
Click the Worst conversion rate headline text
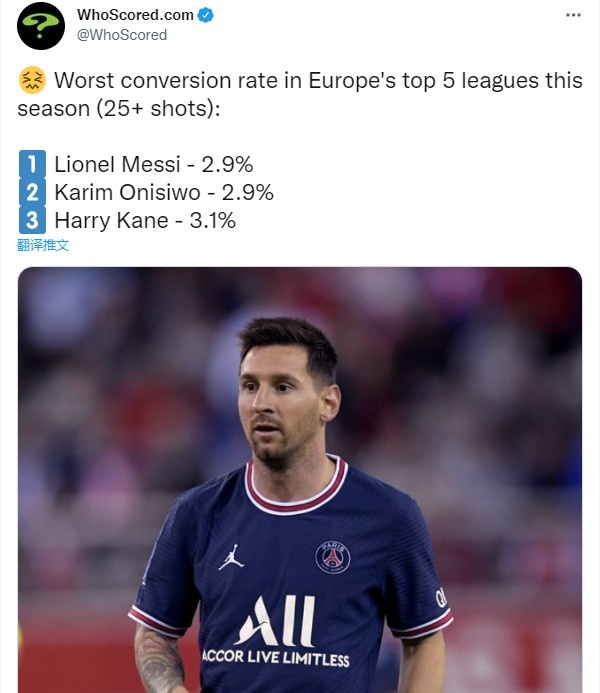click(300, 94)
